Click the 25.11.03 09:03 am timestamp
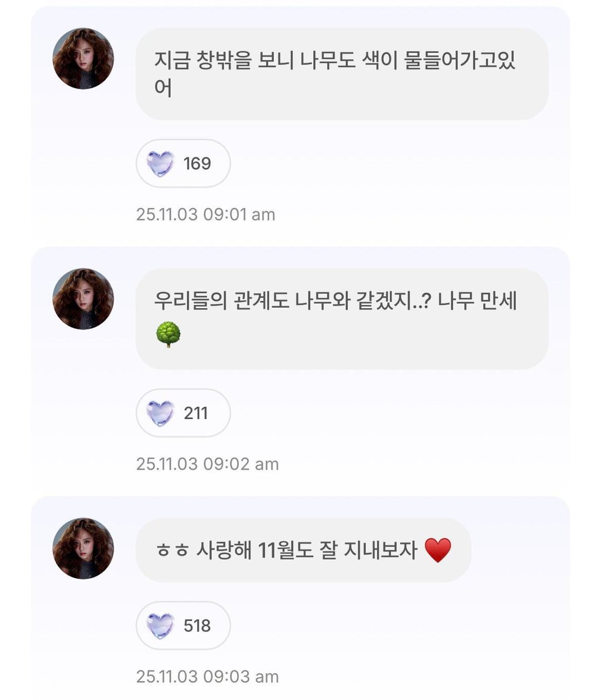The width and height of the screenshot is (601, 700). (x=207, y=677)
